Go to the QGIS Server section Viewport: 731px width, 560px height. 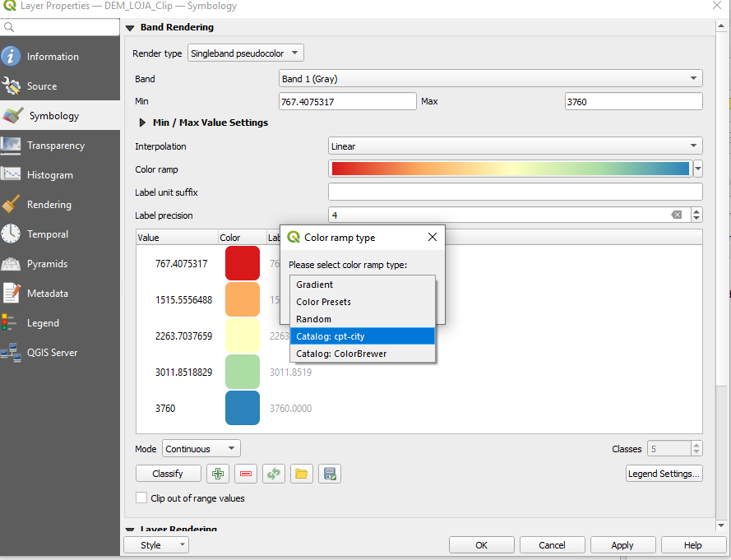52,353
